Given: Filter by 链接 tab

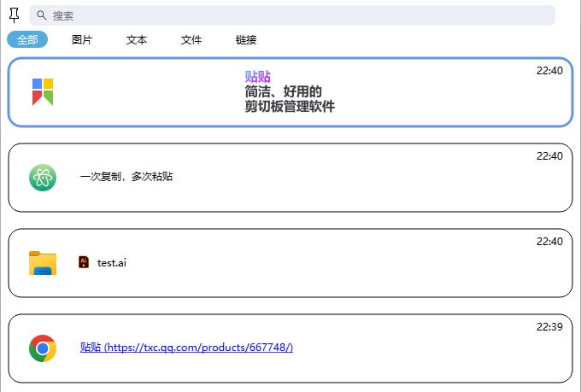Looking at the screenshot, I should coord(246,39).
